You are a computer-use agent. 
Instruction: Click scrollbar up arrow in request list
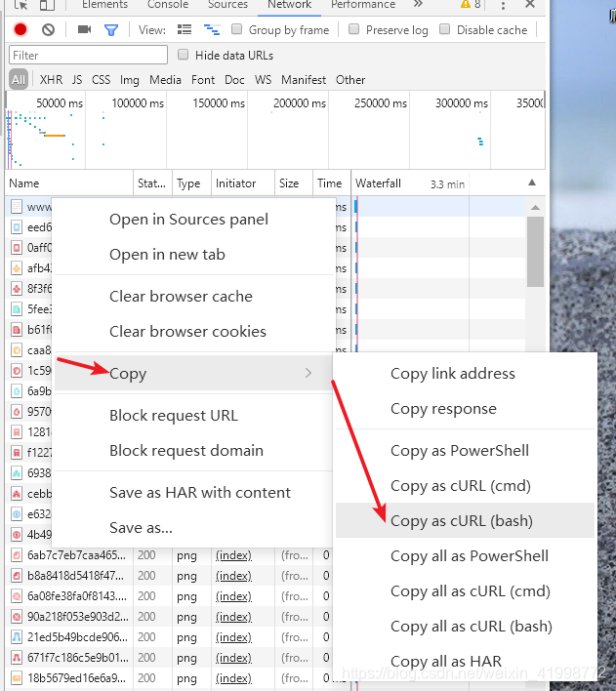click(x=535, y=207)
